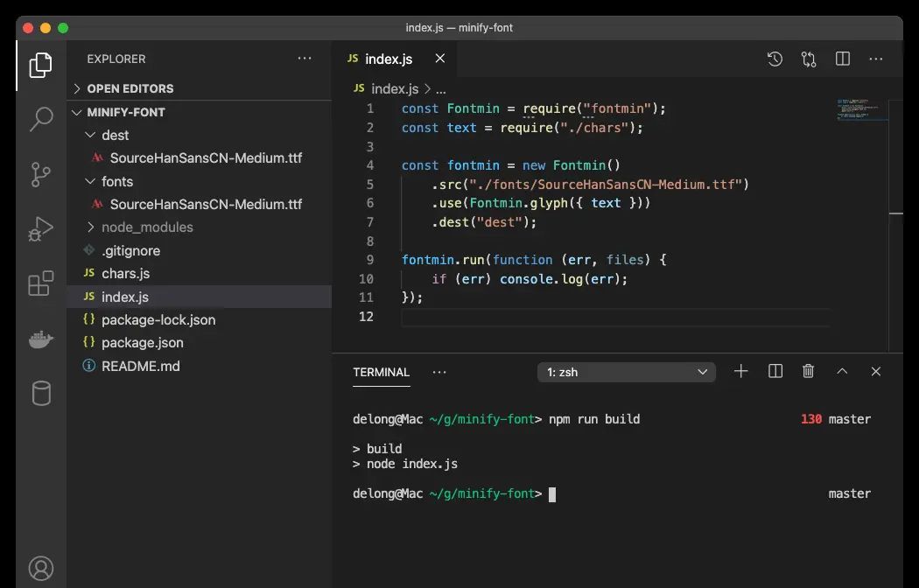Create a new terminal with plus icon

pos(741,372)
